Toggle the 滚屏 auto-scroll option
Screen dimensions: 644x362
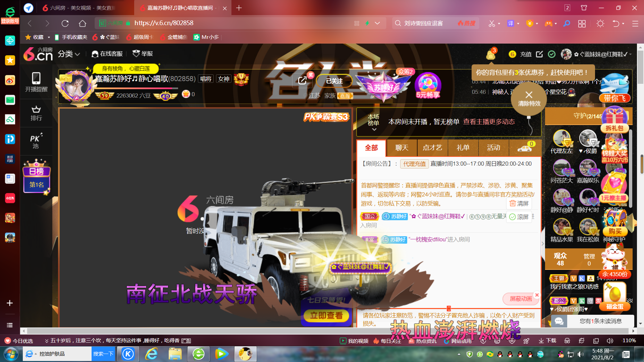[x=519, y=217]
